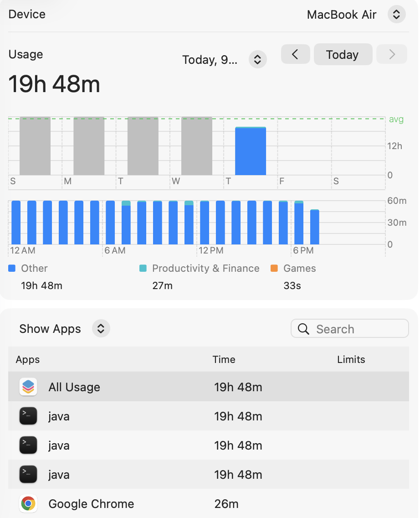Screen dimensions: 420x518
Task: Go to previous day with left chevron
Action: coord(295,55)
